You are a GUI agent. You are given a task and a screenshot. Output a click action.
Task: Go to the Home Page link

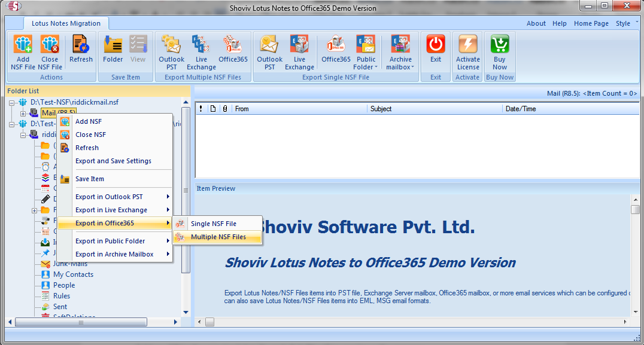point(591,23)
